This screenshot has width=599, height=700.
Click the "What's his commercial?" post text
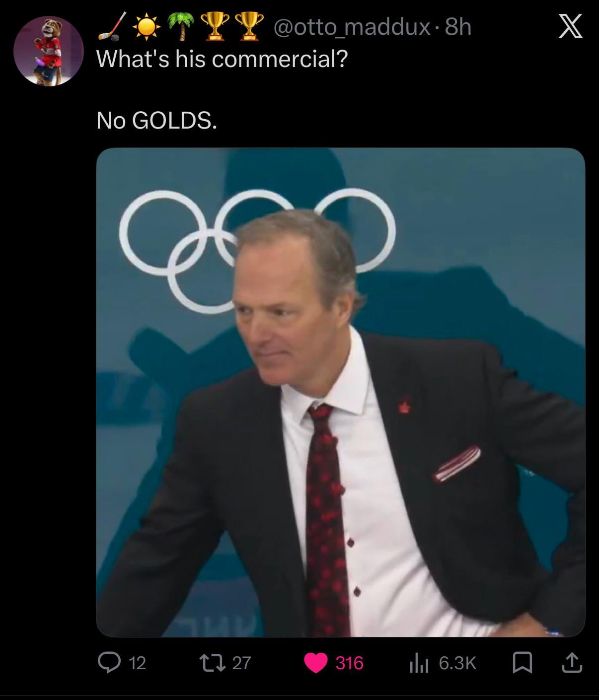pos(222,60)
